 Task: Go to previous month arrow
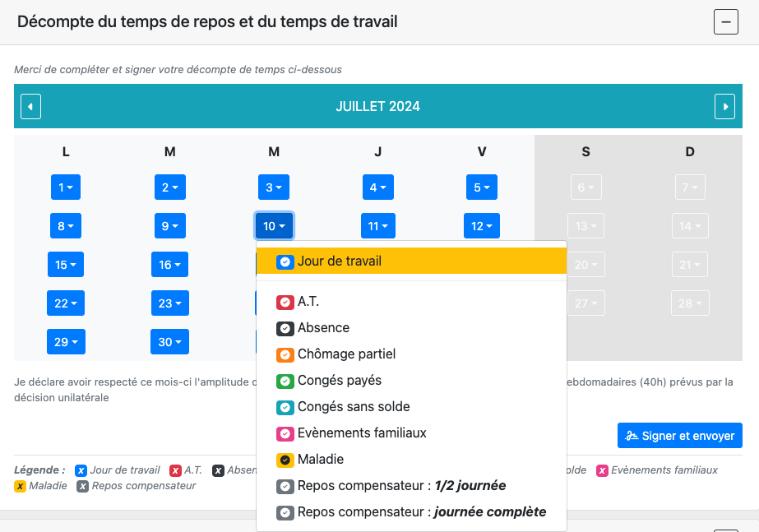pos(30,106)
